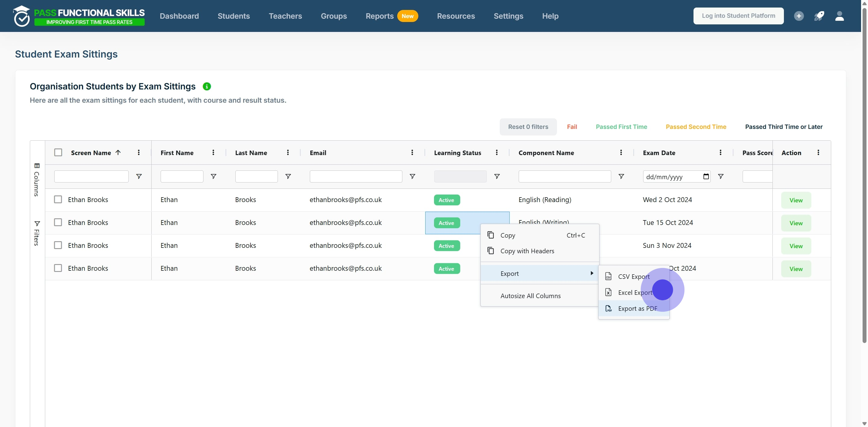Viewport: 868px width, 427px height.
Task: Open the user profile icon
Action: click(x=839, y=16)
